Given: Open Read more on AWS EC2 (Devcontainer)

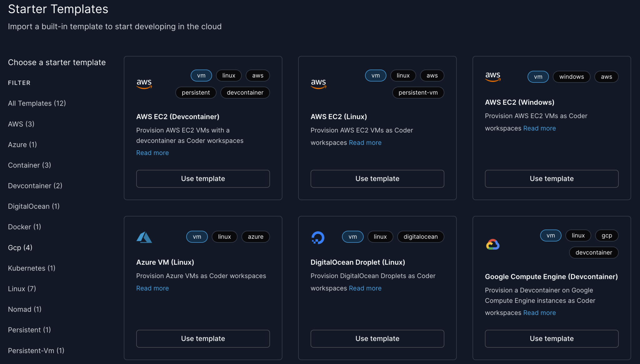Looking at the screenshot, I should pyautogui.click(x=152, y=152).
